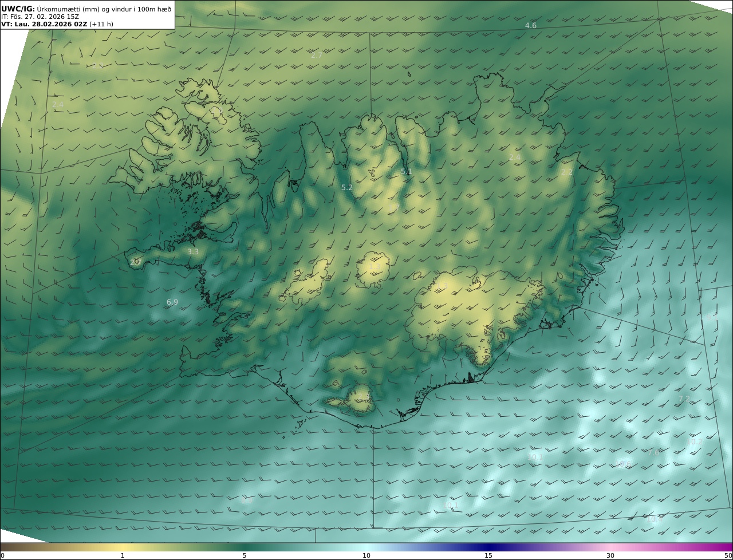This screenshot has width=733, height=560.
Task: Select the colorbar tick label 15
Action: coord(488,555)
